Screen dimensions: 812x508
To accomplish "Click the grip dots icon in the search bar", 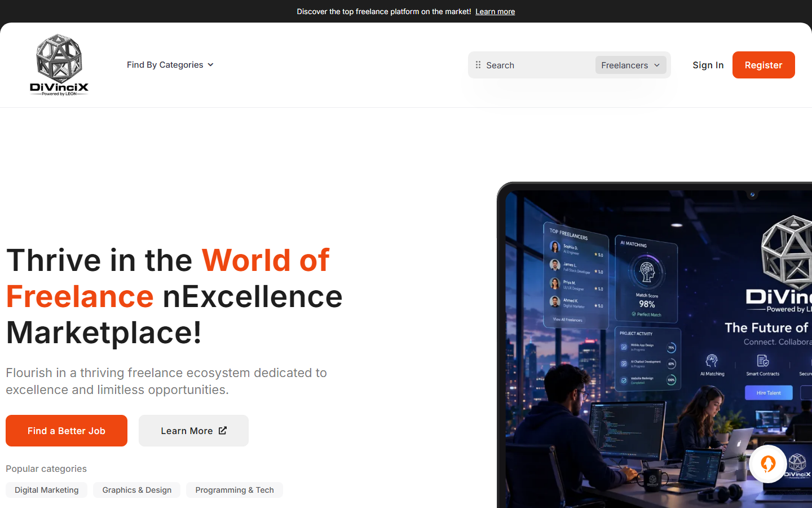I will pos(478,65).
